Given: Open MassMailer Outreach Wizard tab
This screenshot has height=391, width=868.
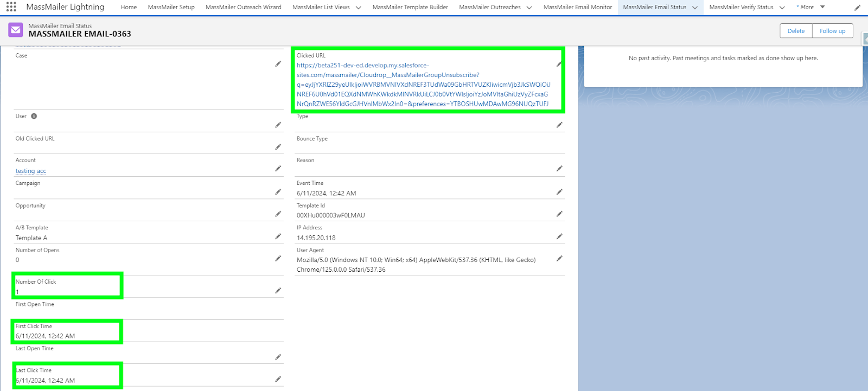Looking at the screenshot, I should click(243, 7).
